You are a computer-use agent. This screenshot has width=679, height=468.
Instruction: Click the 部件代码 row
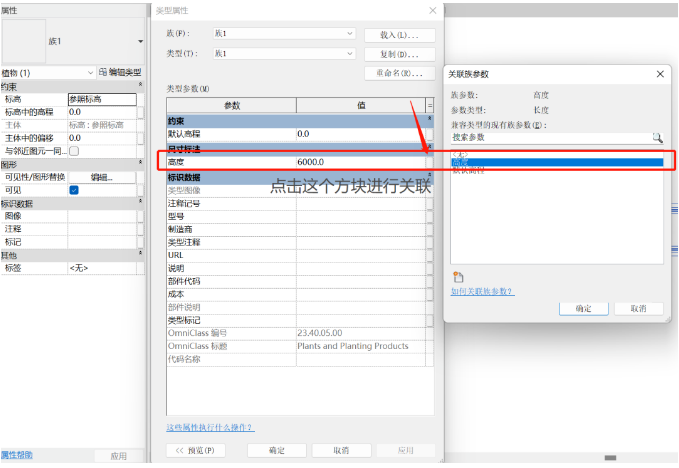[x=297, y=281]
